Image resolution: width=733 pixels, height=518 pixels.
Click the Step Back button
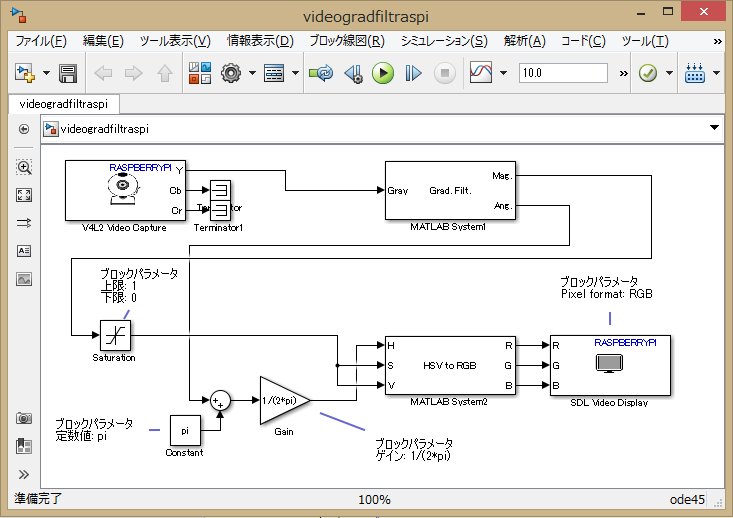coord(352,73)
